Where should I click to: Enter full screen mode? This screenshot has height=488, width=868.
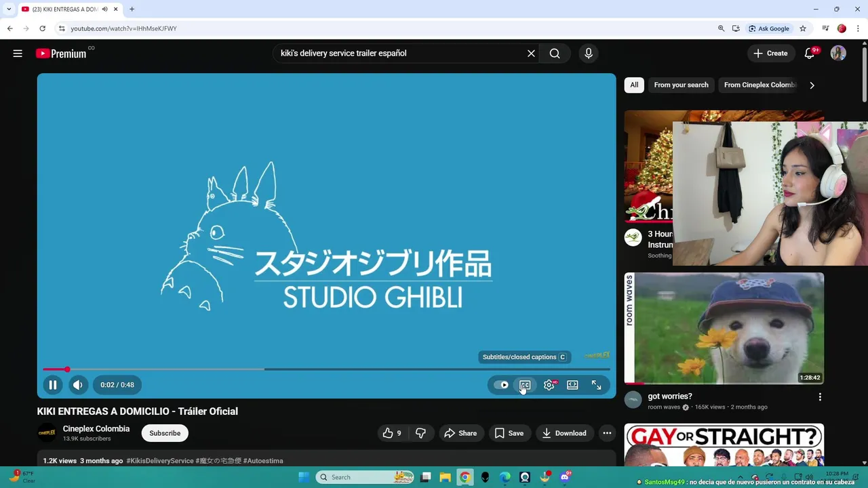click(x=596, y=385)
